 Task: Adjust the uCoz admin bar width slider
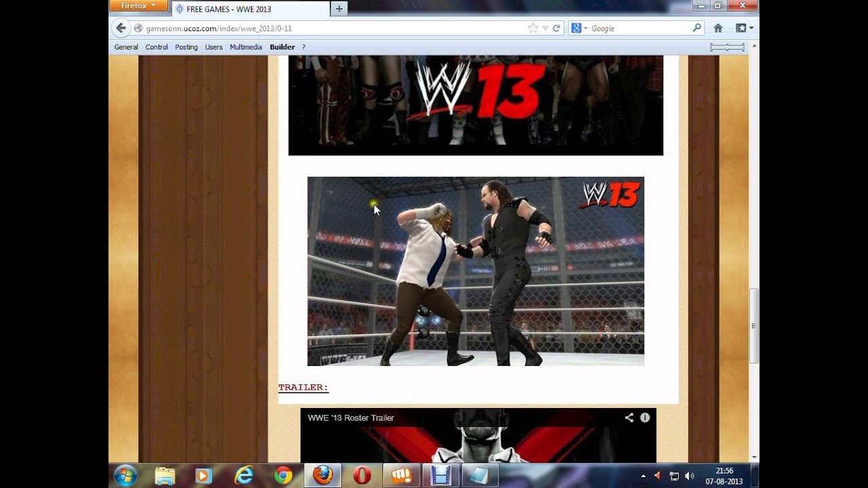click(727, 47)
